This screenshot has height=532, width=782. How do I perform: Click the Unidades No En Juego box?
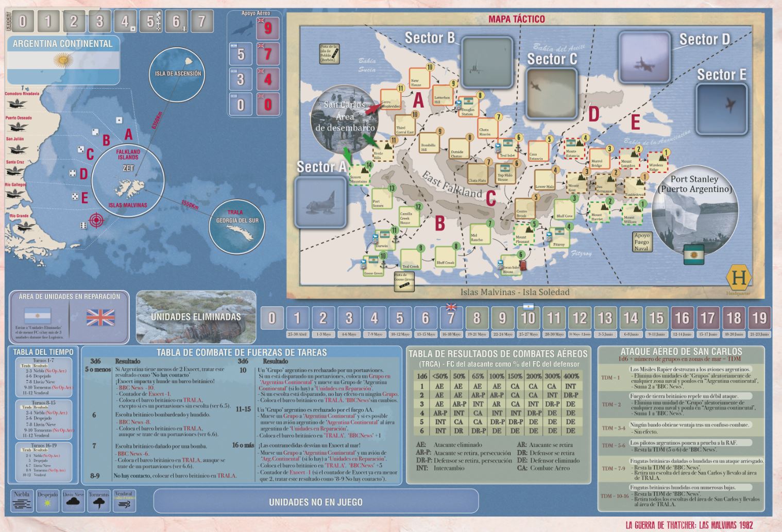click(x=316, y=502)
